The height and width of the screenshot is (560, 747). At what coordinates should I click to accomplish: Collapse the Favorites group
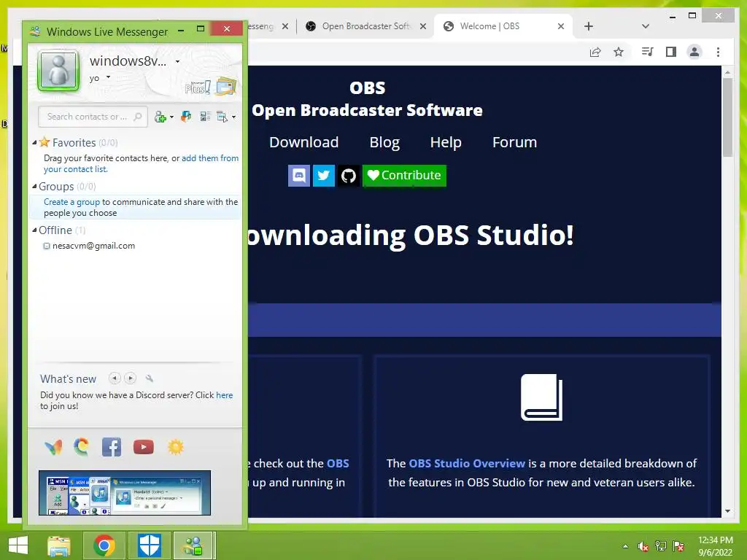coord(34,142)
